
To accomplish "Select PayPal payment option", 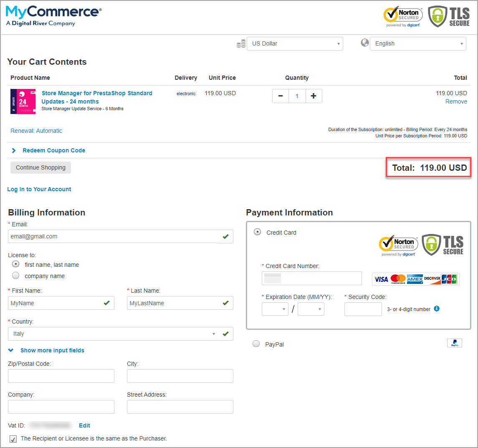I will pos(256,344).
